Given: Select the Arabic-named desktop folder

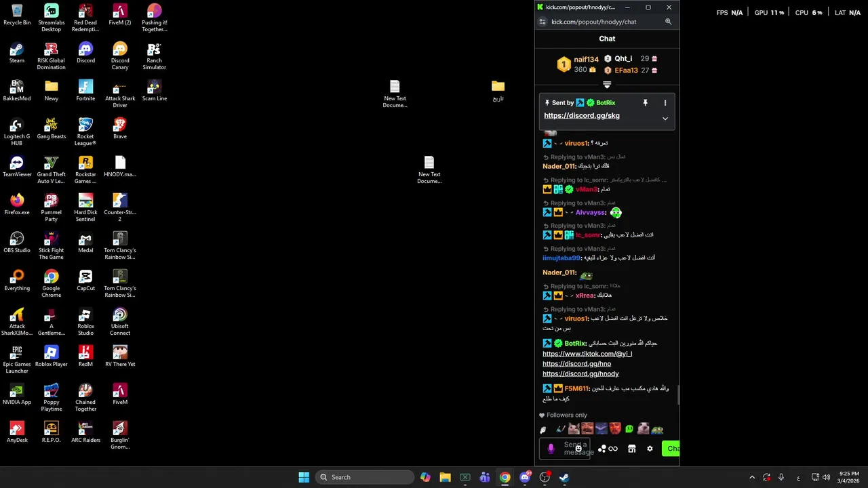Looking at the screenshot, I should tap(498, 91).
